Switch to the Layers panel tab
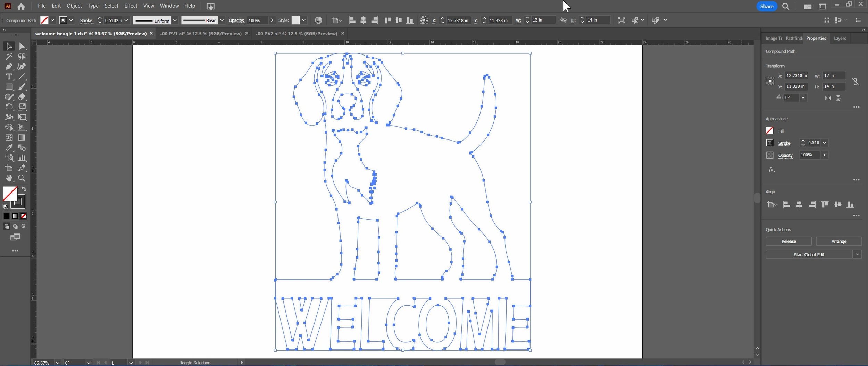Viewport: 868px width, 366px height. point(840,38)
